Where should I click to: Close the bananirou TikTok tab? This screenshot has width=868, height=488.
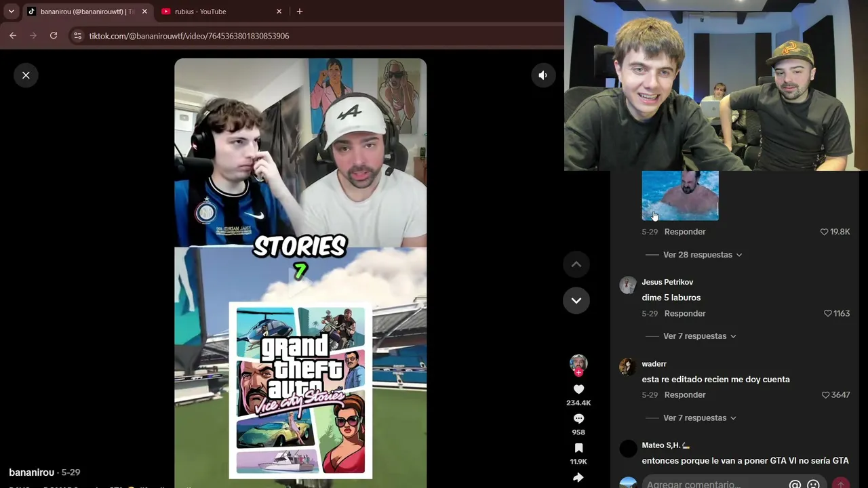(x=144, y=12)
